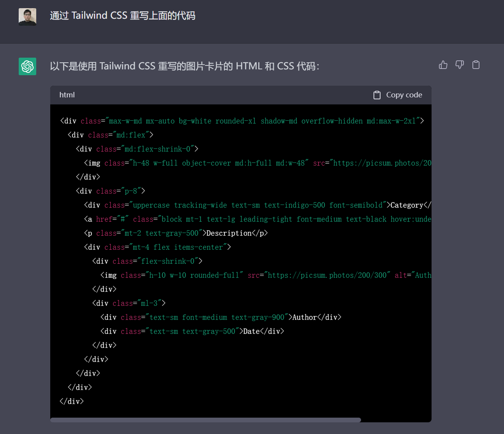The width and height of the screenshot is (504, 434).
Task: Click the "md:flex-shrink-0" class value
Action: pyautogui.click(x=157, y=149)
